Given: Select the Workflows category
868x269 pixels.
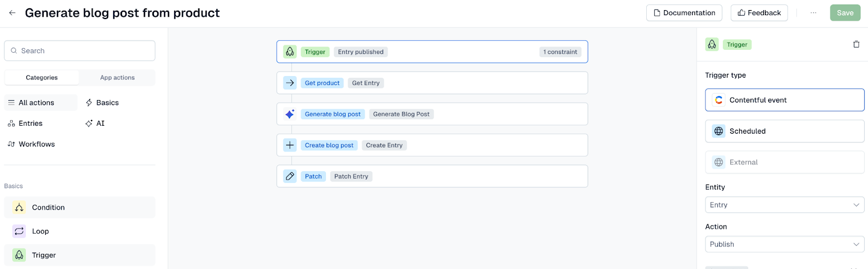Looking at the screenshot, I should click(x=31, y=144).
